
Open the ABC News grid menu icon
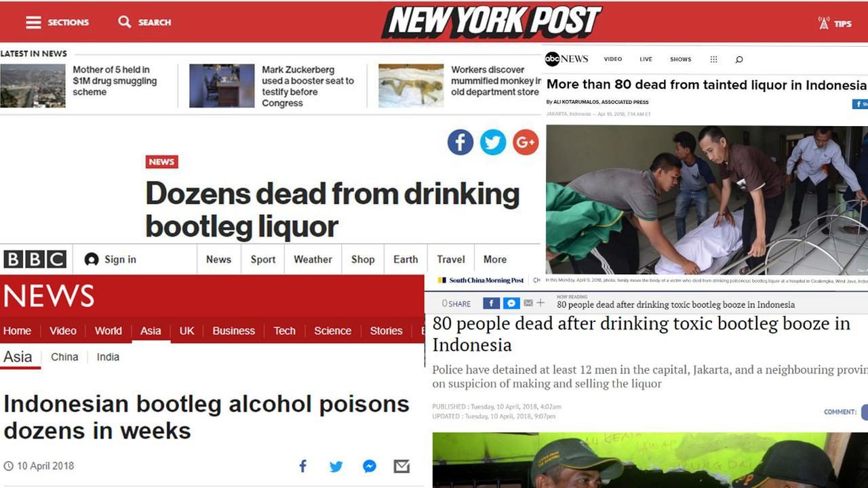point(713,59)
